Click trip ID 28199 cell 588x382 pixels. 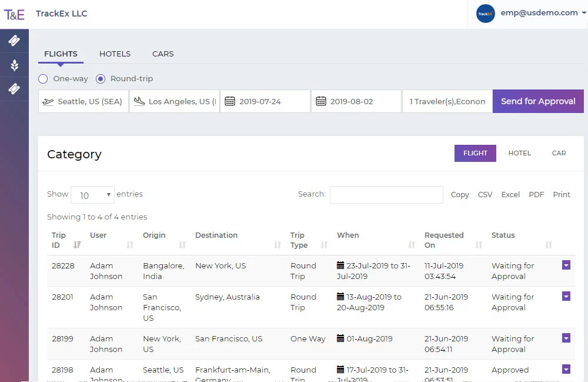click(x=63, y=338)
